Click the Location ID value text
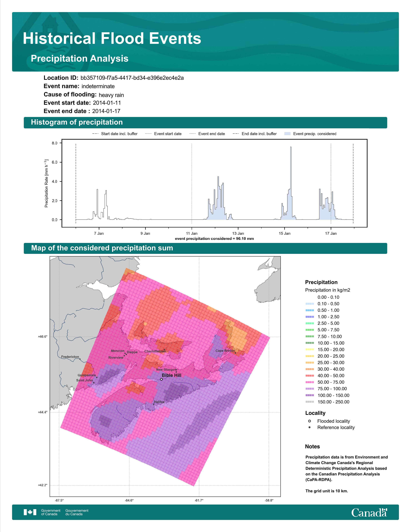The height and width of the screenshot is (532, 411). (132, 78)
